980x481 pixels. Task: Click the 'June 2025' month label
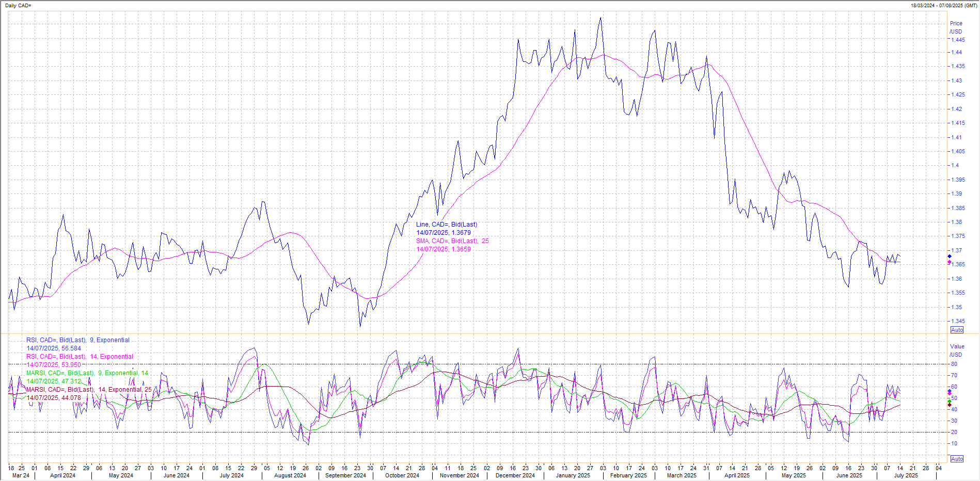pos(849,475)
